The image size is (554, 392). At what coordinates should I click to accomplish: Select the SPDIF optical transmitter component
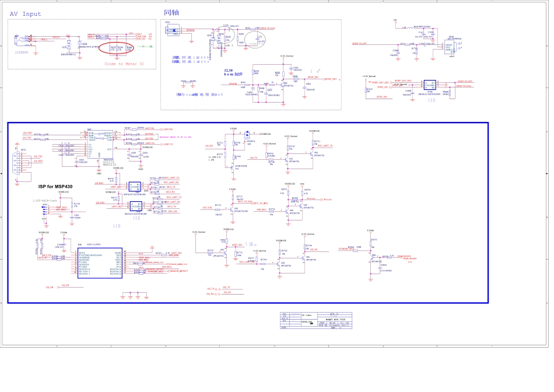click(449, 47)
